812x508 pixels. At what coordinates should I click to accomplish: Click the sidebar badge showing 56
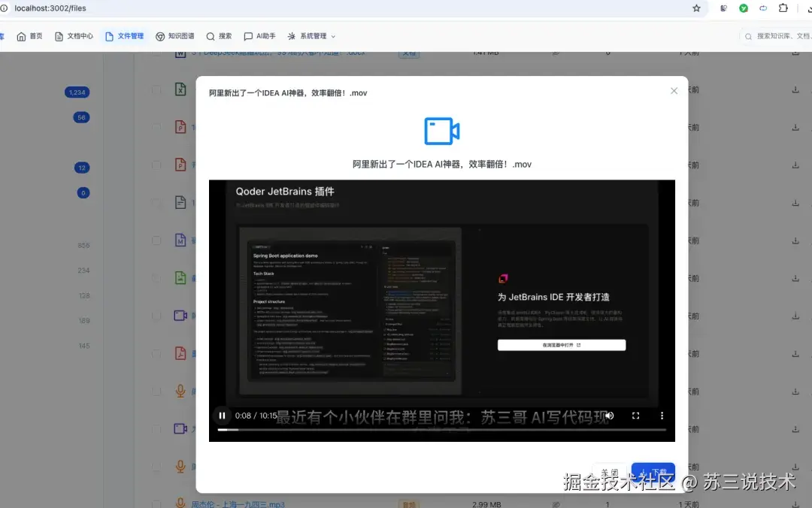(x=81, y=117)
